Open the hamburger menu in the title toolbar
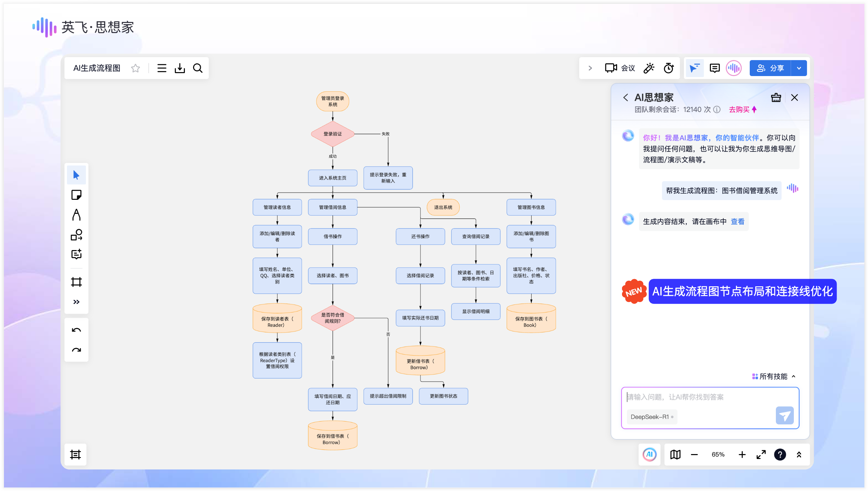868x491 pixels. [162, 68]
